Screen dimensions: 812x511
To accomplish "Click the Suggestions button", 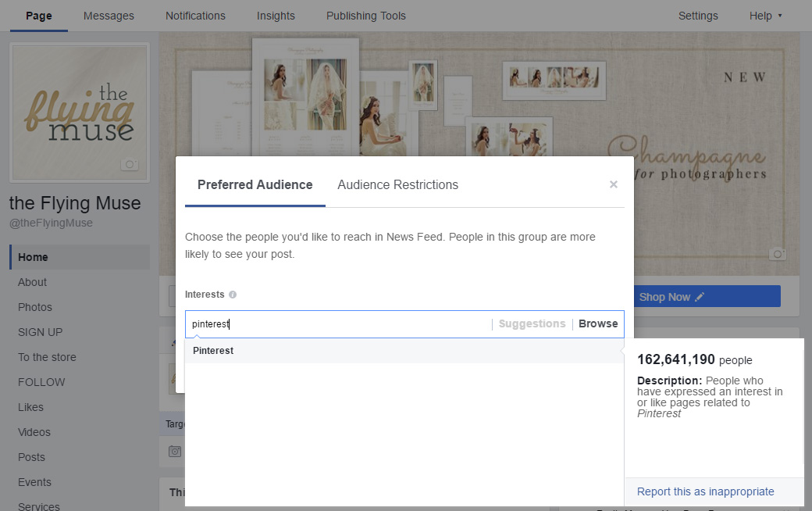I will [532, 324].
